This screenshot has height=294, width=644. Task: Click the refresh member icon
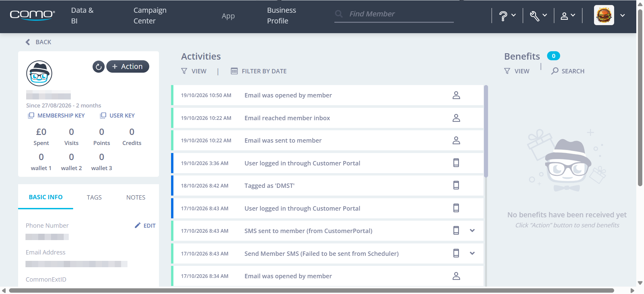(99, 67)
